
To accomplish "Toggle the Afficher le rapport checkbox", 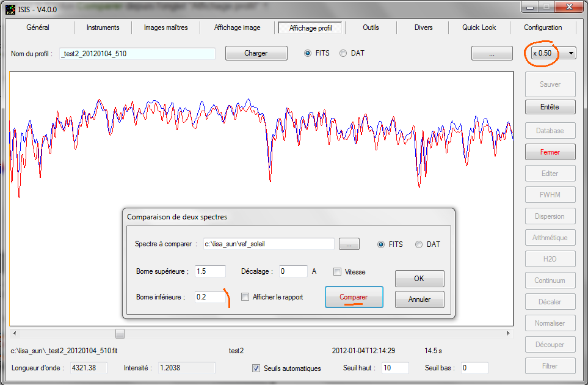I will click(245, 297).
